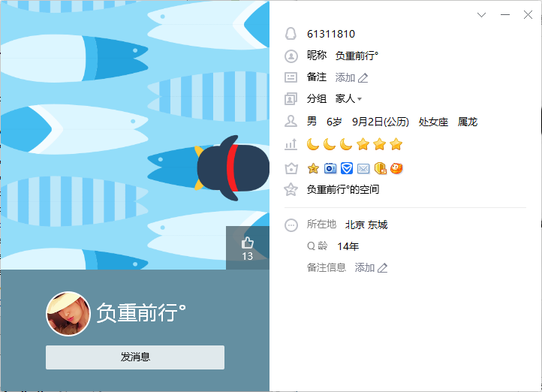The width and height of the screenshot is (542, 392).
Task: Click the QQ number 61311810
Action: tap(331, 34)
